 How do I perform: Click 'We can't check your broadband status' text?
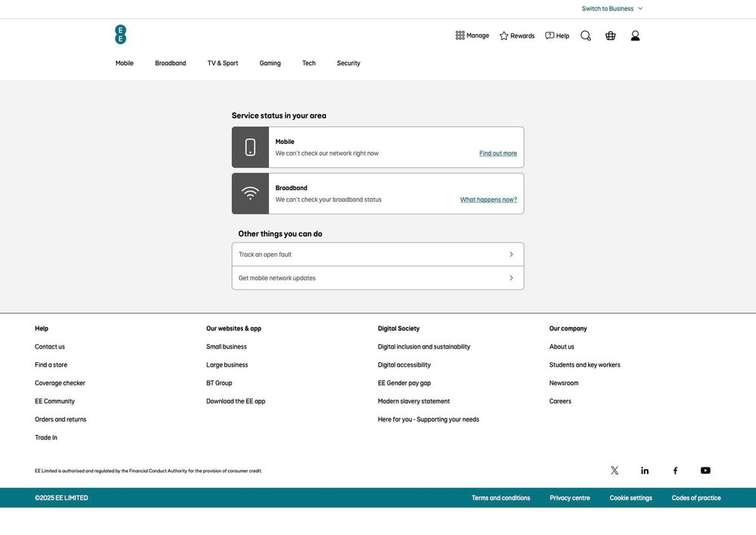328,200
